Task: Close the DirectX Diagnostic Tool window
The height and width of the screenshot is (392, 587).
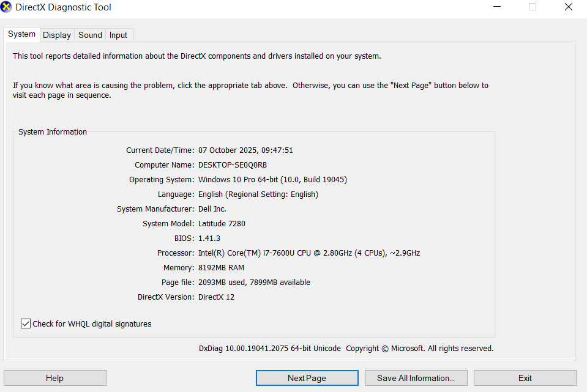Action: click(x=569, y=7)
